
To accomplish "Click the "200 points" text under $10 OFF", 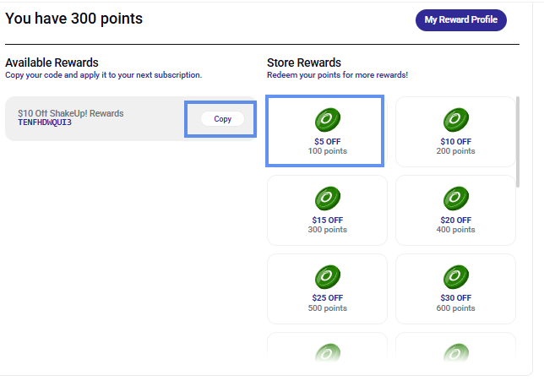I will [x=455, y=151].
